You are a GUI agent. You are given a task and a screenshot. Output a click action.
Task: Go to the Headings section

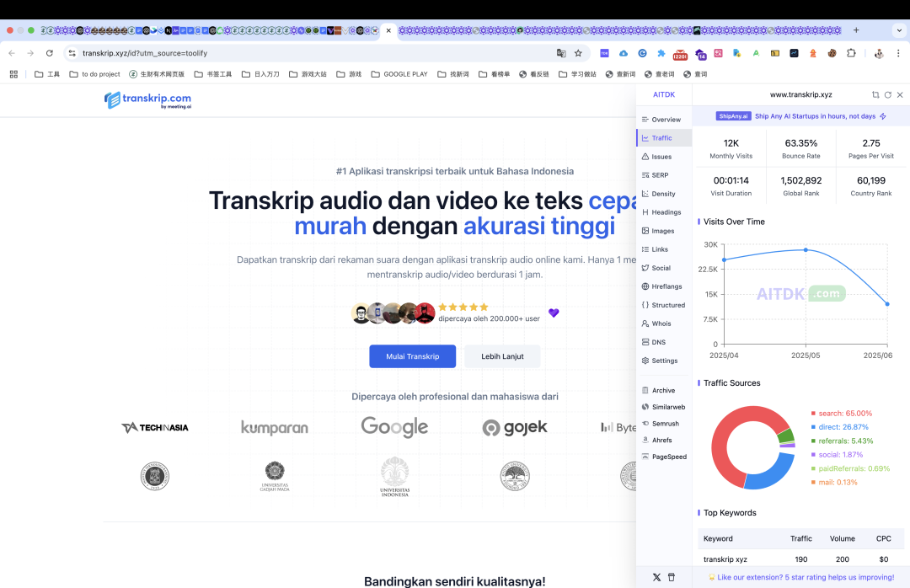(663, 212)
